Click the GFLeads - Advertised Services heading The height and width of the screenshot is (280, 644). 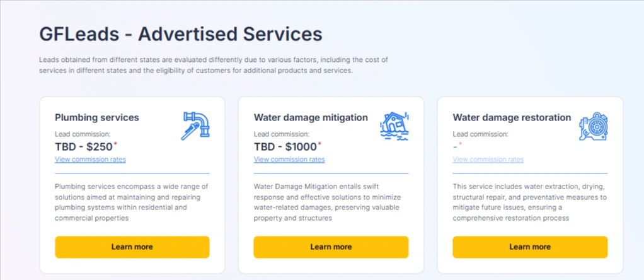[x=181, y=33]
